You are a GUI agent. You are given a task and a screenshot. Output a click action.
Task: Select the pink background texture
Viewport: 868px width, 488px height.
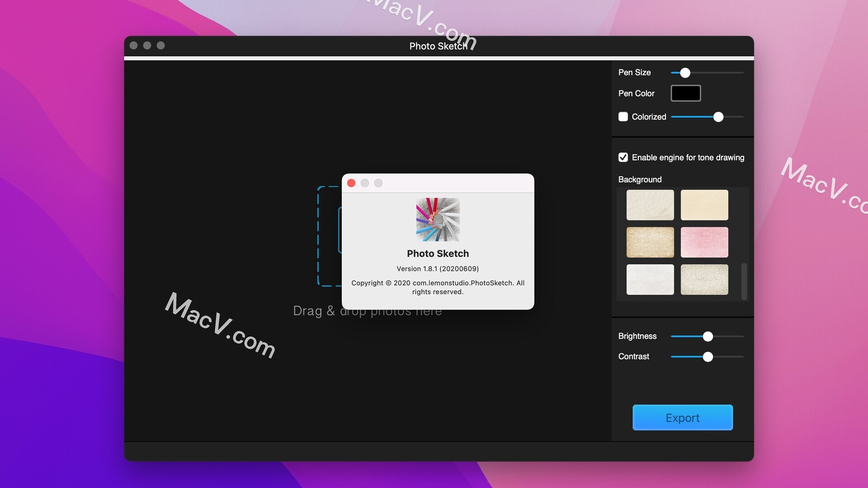704,242
